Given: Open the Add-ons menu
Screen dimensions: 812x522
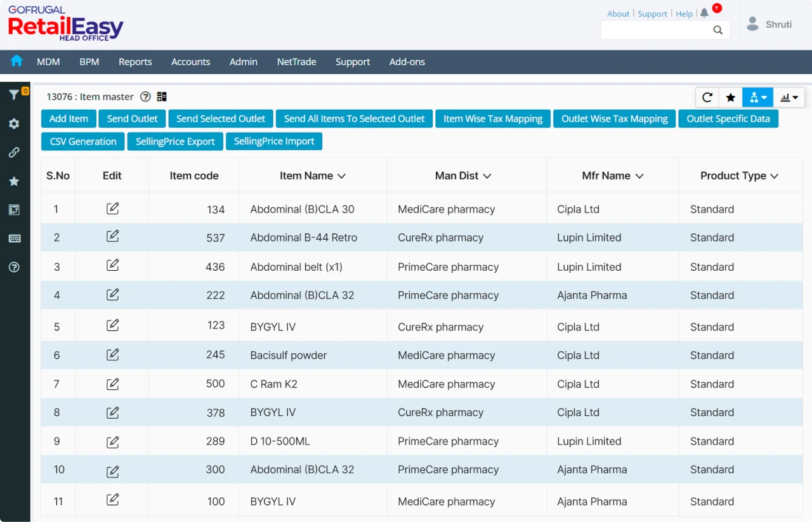Looking at the screenshot, I should click(407, 62).
